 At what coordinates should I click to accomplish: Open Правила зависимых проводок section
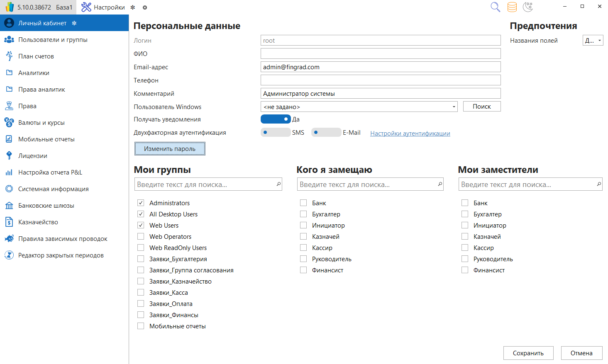pyautogui.click(x=62, y=239)
